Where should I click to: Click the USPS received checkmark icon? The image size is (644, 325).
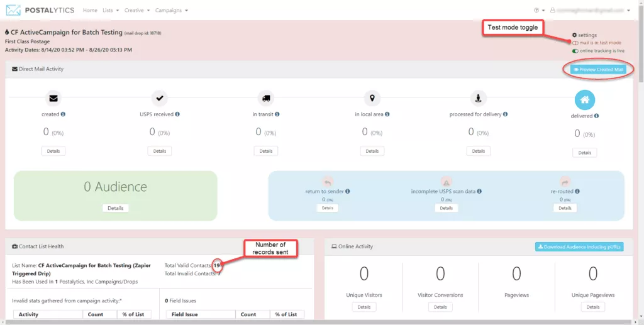coord(159,98)
